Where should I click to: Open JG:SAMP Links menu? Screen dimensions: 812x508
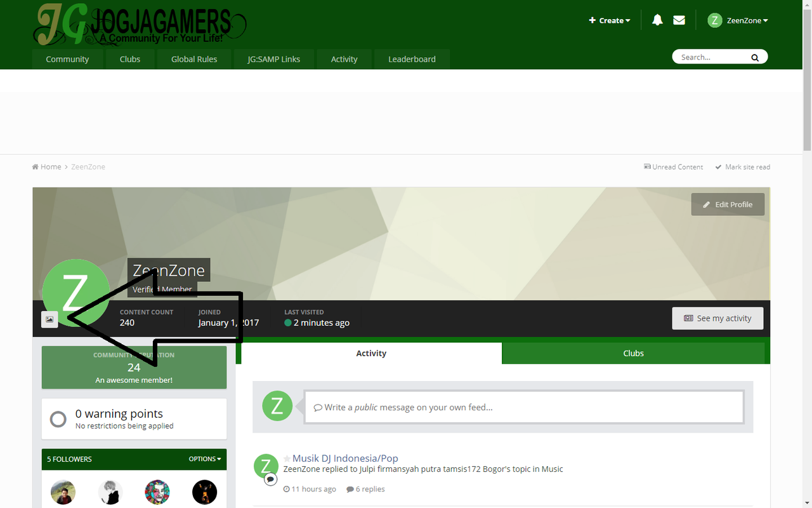tap(274, 59)
